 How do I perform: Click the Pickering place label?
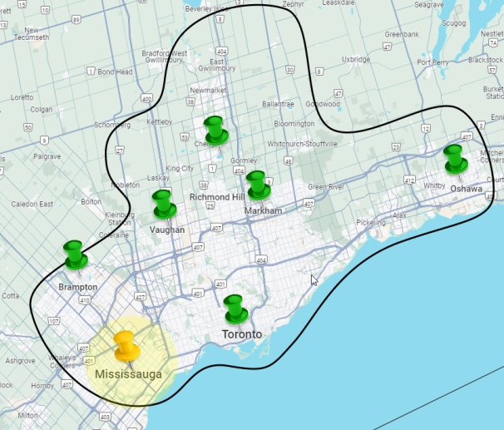(371, 223)
